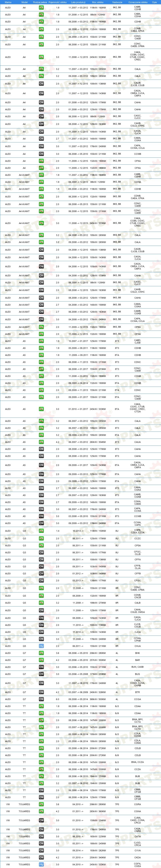Click engine code CVVA

(137, 850)
